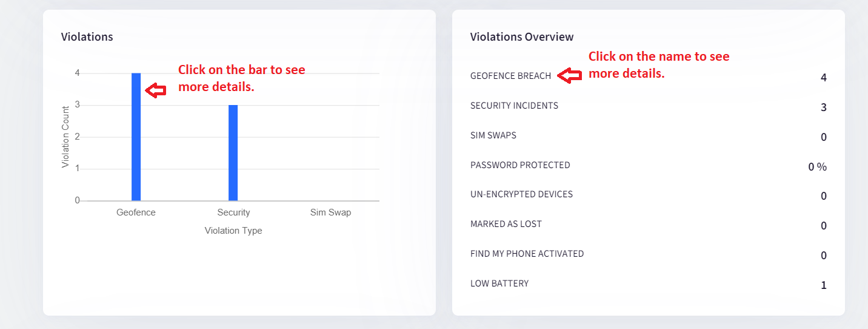The height and width of the screenshot is (329, 868).
Task: Click the Violations card title
Action: click(87, 37)
